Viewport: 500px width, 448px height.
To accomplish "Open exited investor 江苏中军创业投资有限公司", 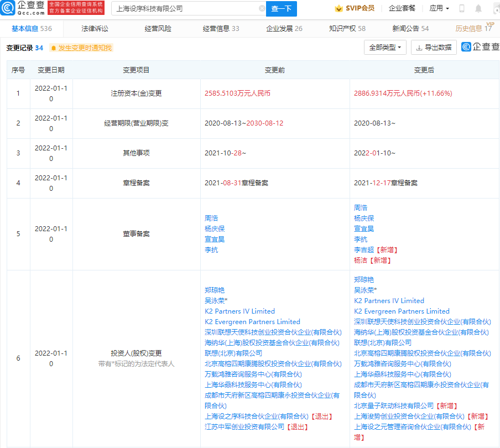I will coord(244,427).
